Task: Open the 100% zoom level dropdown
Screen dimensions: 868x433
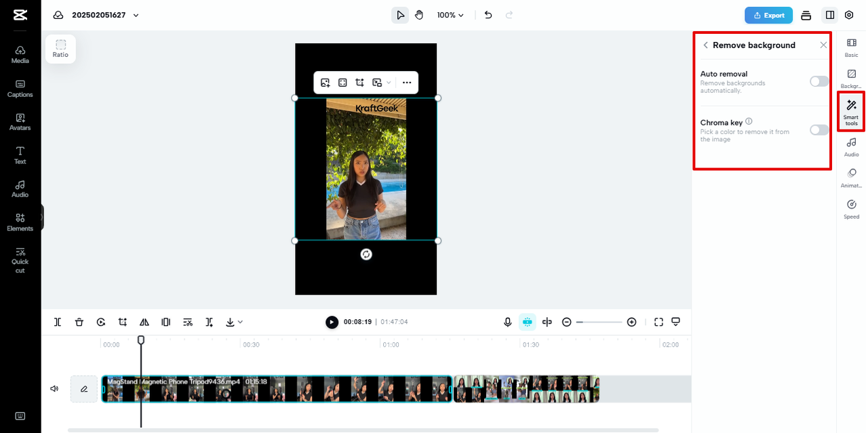Action: [450, 15]
